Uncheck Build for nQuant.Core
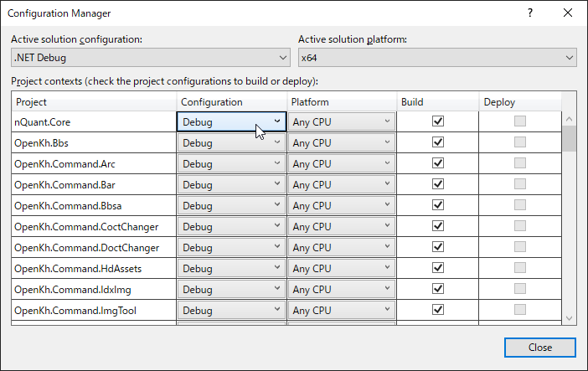 (x=437, y=121)
